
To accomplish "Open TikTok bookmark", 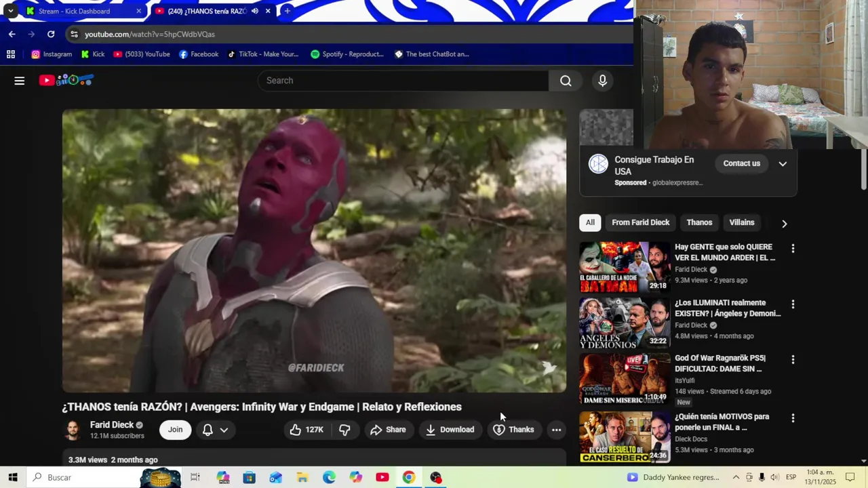I will pyautogui.click(x=262, y=54).
